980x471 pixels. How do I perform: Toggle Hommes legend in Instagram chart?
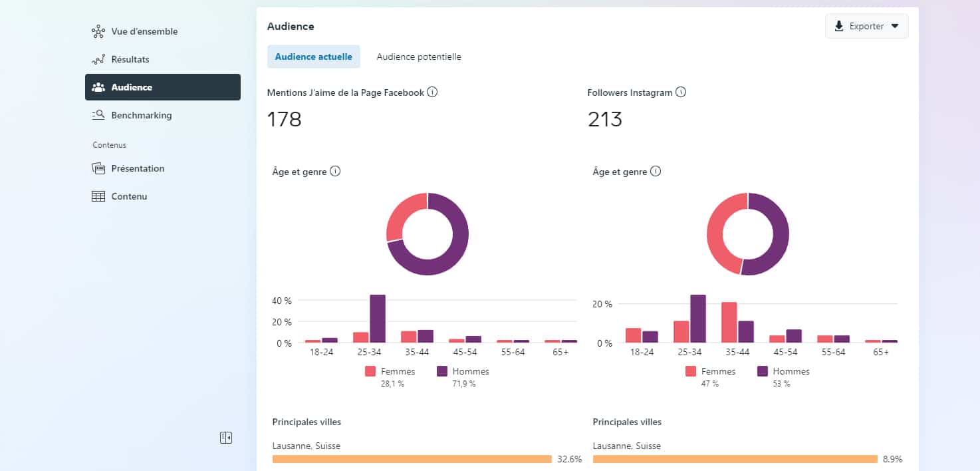click(x=783, y=371)
